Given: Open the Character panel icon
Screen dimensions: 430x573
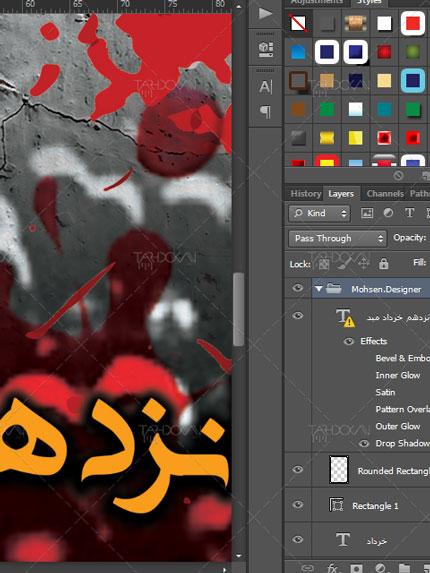Looking at the screenshot, I should (266, 87).
